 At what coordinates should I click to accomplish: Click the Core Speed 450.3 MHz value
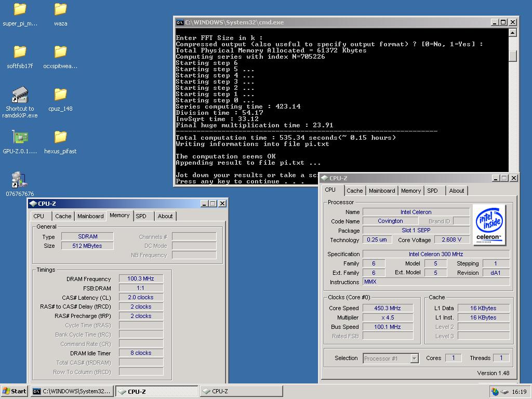[x=388, y=308]
